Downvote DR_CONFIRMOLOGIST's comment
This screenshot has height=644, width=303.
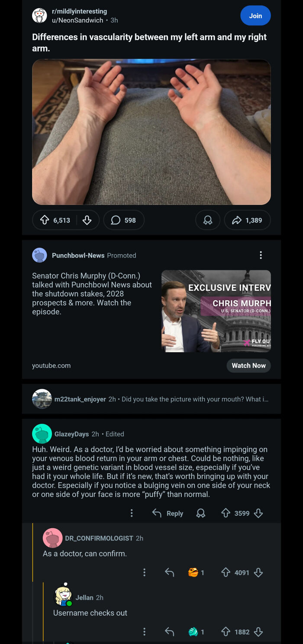pyautogui.click(x=258, y=572)
